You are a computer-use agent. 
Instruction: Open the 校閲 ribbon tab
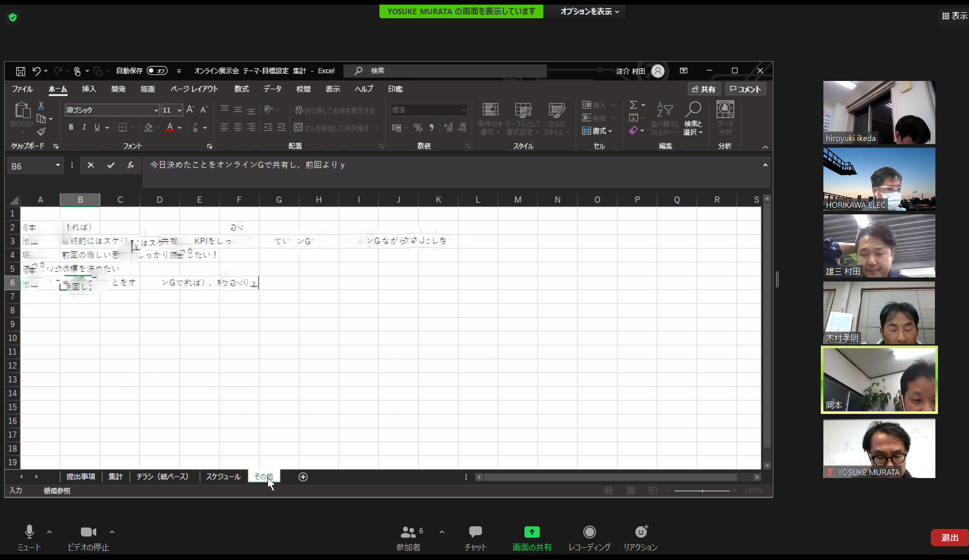[303, 89]
